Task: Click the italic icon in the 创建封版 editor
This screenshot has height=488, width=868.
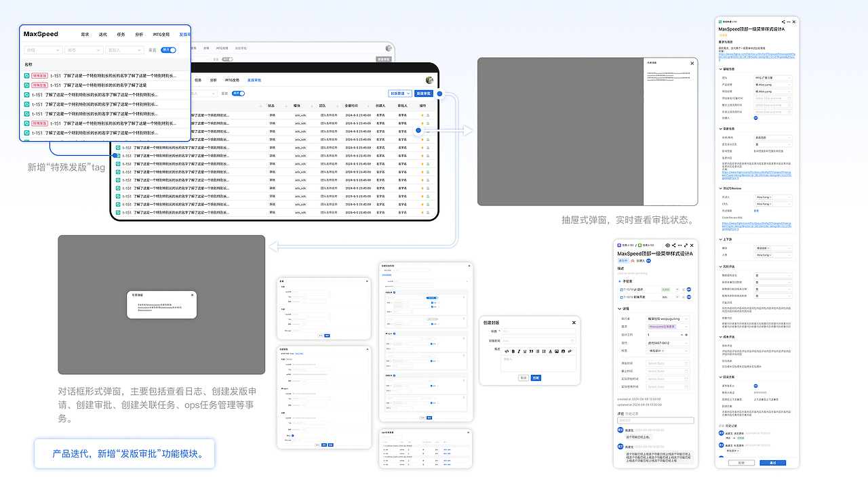Action: [519, 351]
